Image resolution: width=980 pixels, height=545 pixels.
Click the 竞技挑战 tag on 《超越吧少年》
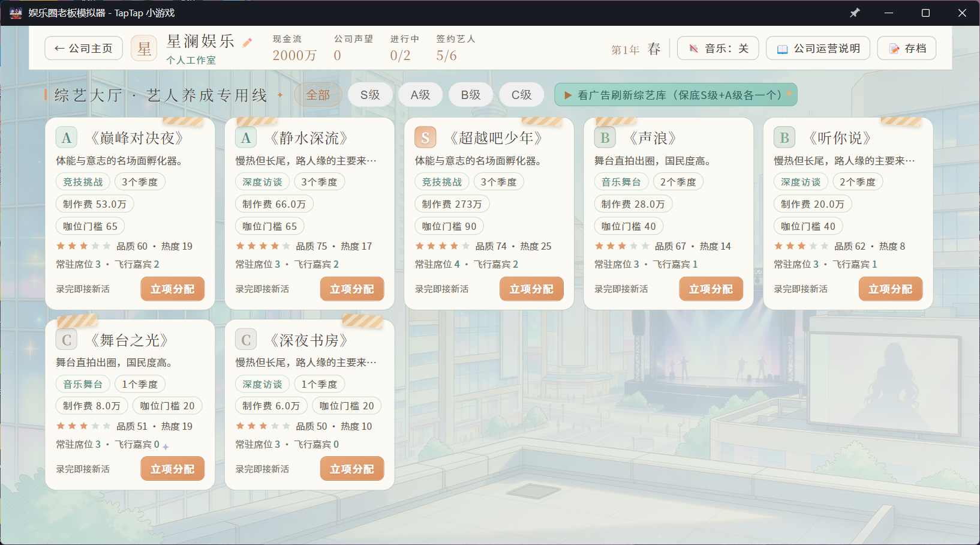pos(442,182)
